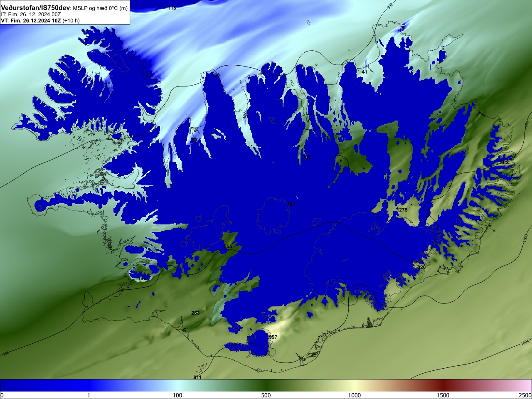Click the Veðurstofan/IS750dev title text
The height and width of the screenshot is (399, 532).
point(35,8)
